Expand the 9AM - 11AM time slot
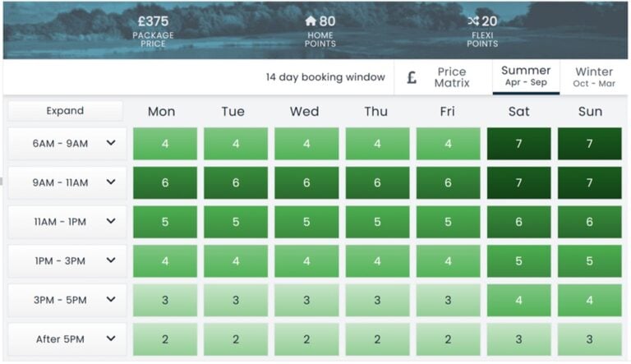Viewport: 631px width, 364px height. pos(111,183)
